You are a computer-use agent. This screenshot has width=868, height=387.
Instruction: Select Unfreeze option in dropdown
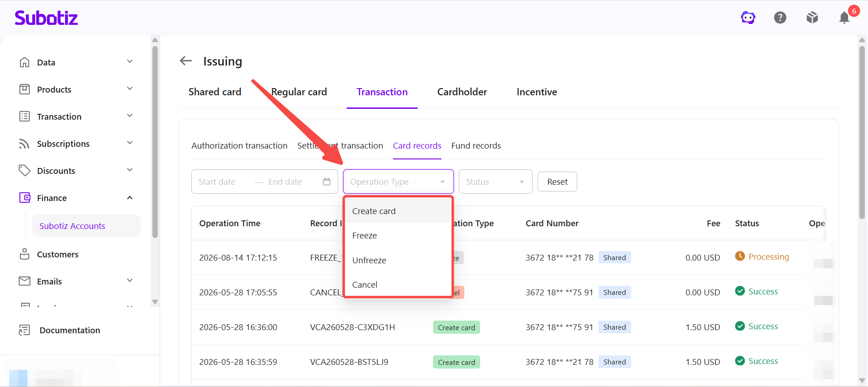point(398,260)
